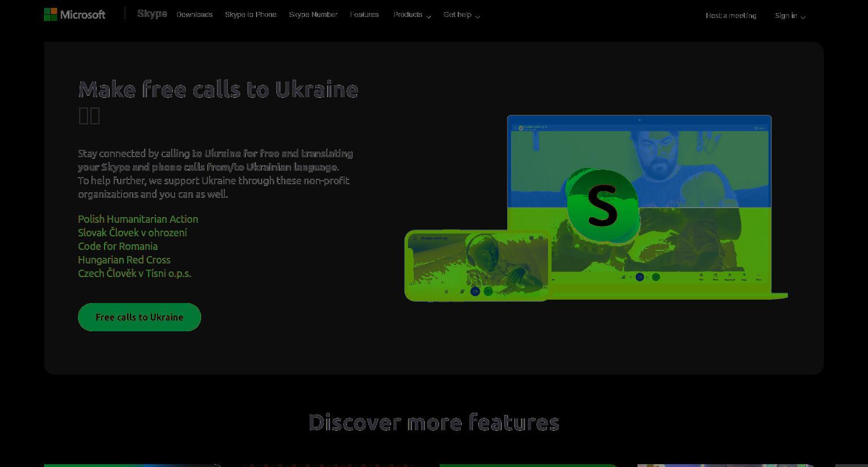This screenshot has width=868, height=467.
Task: Open Slovak Človek v ohrození link
Action: 132,232
